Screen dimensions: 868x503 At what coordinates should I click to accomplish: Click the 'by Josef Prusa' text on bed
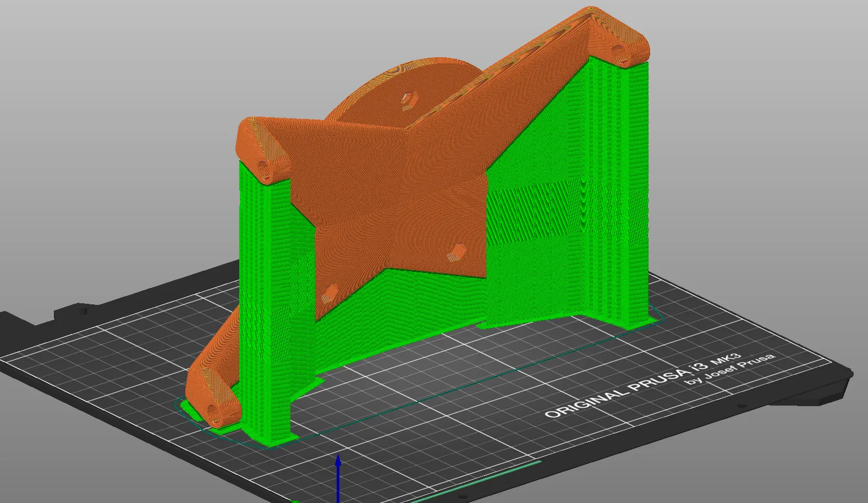click(x=730, y=369)
